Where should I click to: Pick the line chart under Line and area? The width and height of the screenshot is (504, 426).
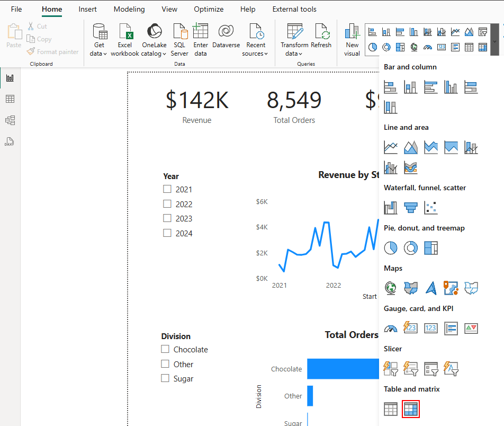point(391,147)
